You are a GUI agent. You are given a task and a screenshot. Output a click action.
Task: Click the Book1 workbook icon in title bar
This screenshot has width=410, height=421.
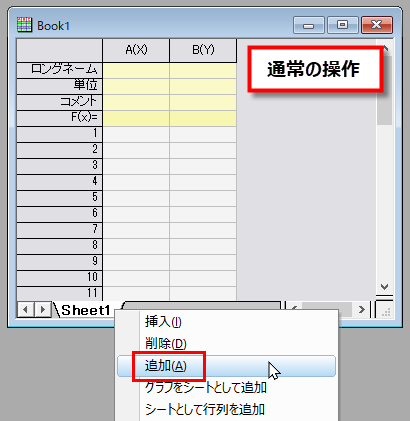(24, 25)
